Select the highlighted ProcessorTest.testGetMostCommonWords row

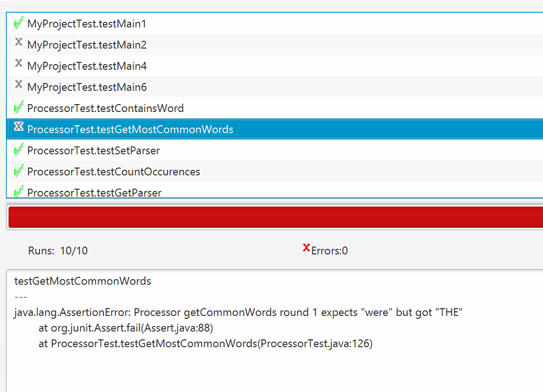coord(275,129)
